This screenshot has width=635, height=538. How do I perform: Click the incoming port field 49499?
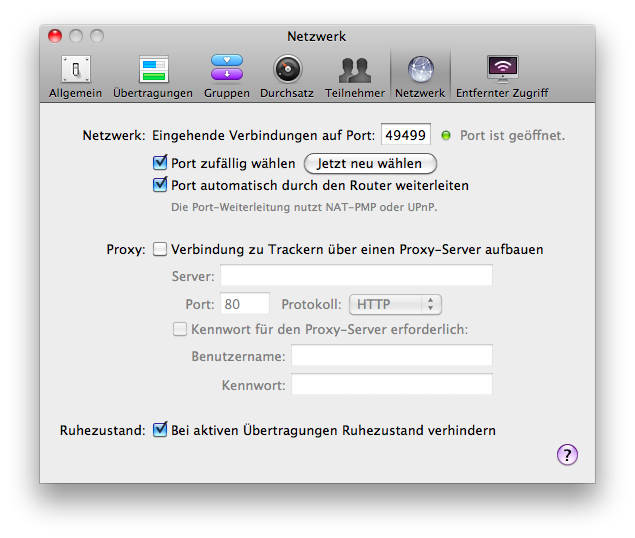406,135
